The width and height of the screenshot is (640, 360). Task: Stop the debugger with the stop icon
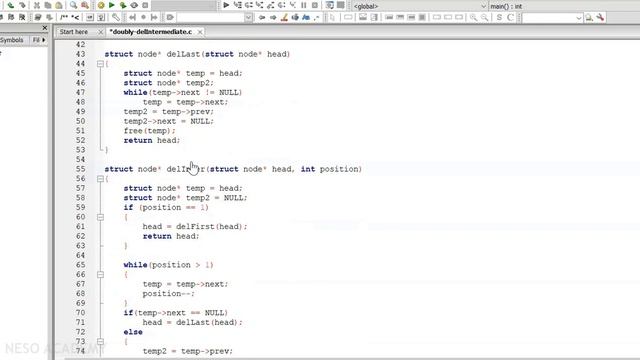(315, 5)
